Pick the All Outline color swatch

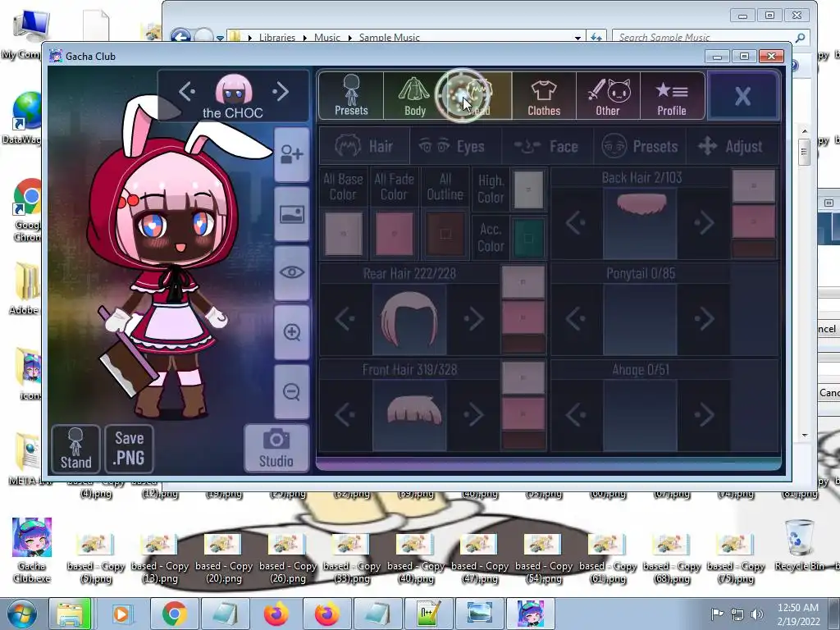445,234
